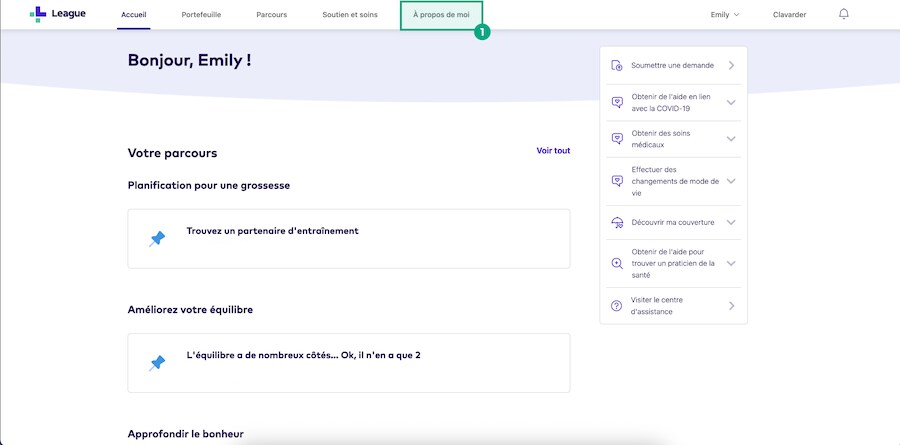
Task: Click the help center question mark icon
Action: tap(616, 305)
